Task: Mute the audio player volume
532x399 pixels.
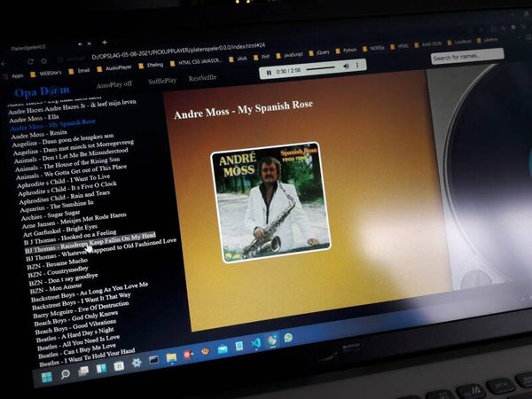Action: pos(346,66)
